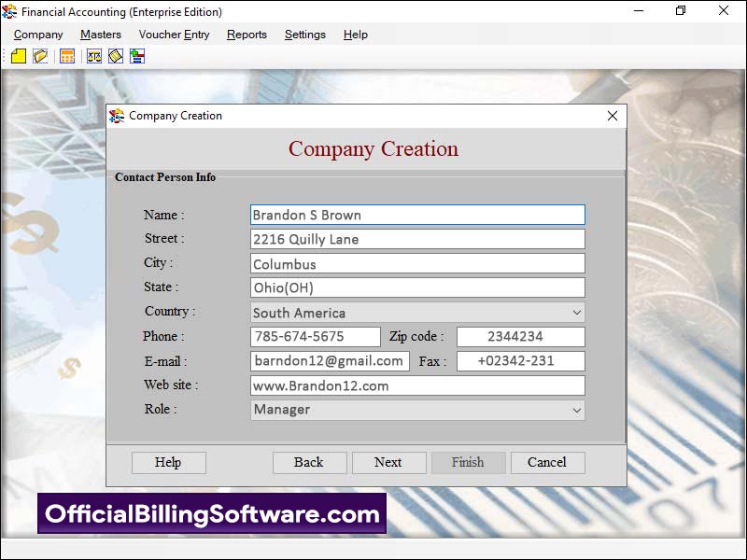Close the Company Creation dialog
Image resolution: width=747 pixels, height=560 pixels.
(x=613, y=117)
